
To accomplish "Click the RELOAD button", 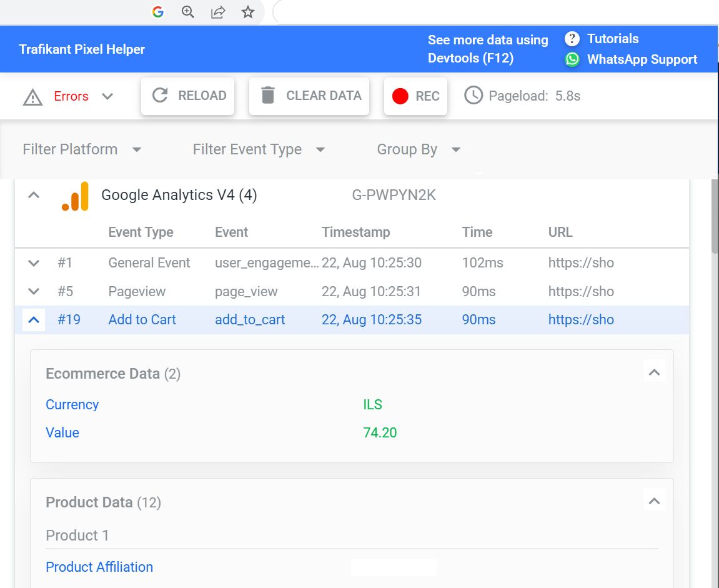I will 188,96.
